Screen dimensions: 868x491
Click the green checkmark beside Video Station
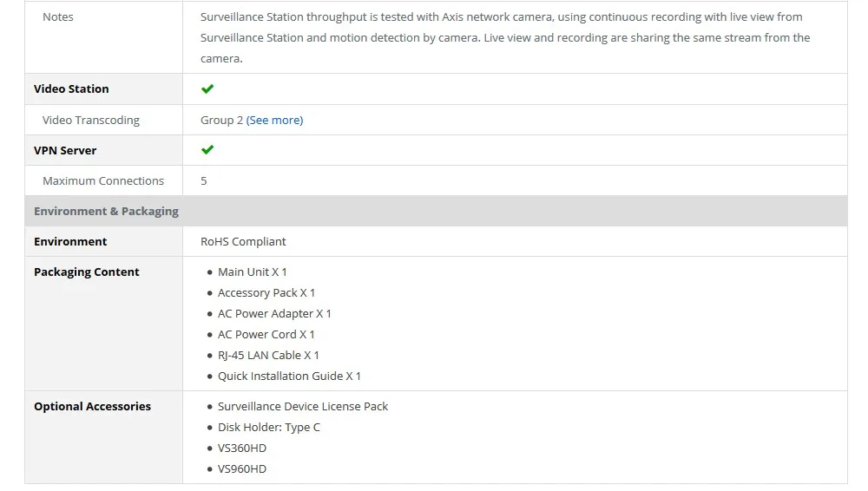pos(207,89)
